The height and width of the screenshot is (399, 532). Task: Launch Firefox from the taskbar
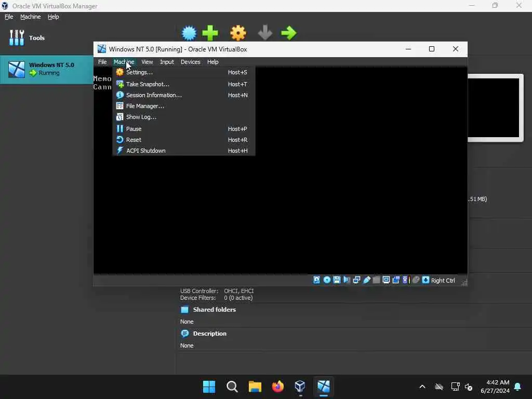tap(277, 387)
